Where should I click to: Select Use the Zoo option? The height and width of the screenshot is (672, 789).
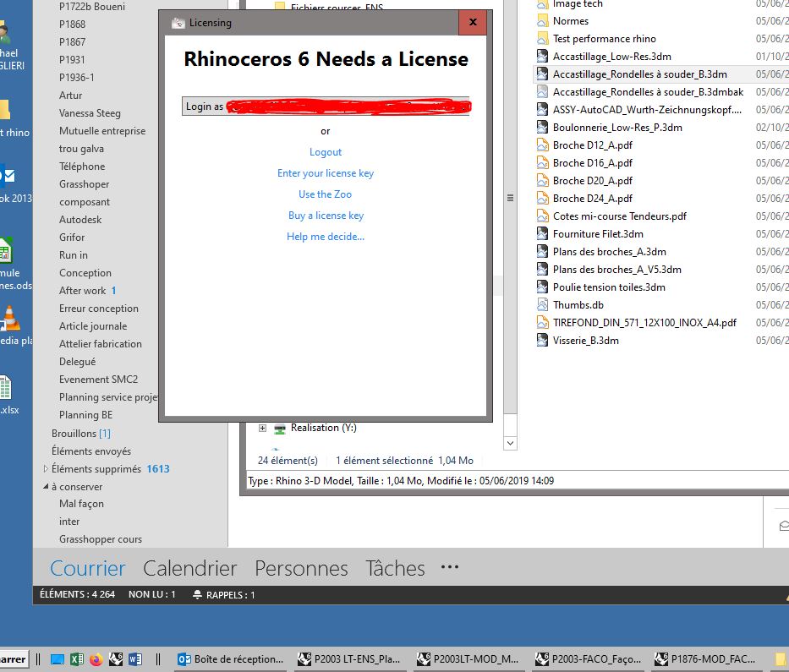[325, 194]
